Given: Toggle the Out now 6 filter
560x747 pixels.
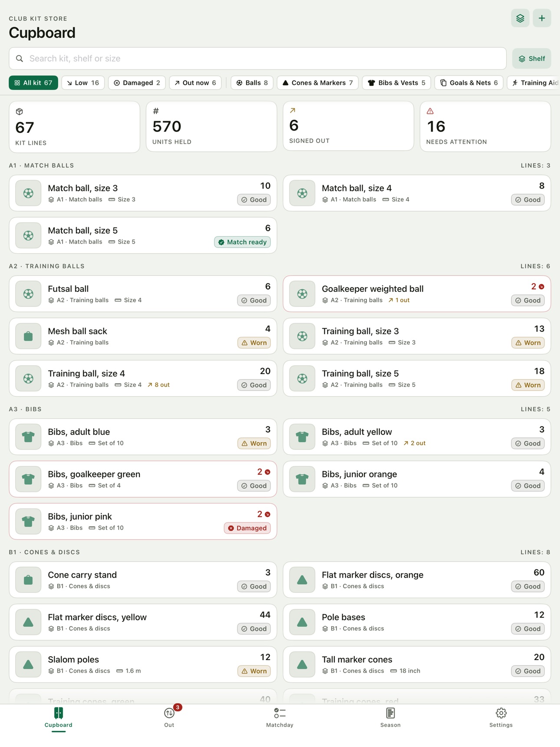Looking at the screenshot, I should 195,83.
